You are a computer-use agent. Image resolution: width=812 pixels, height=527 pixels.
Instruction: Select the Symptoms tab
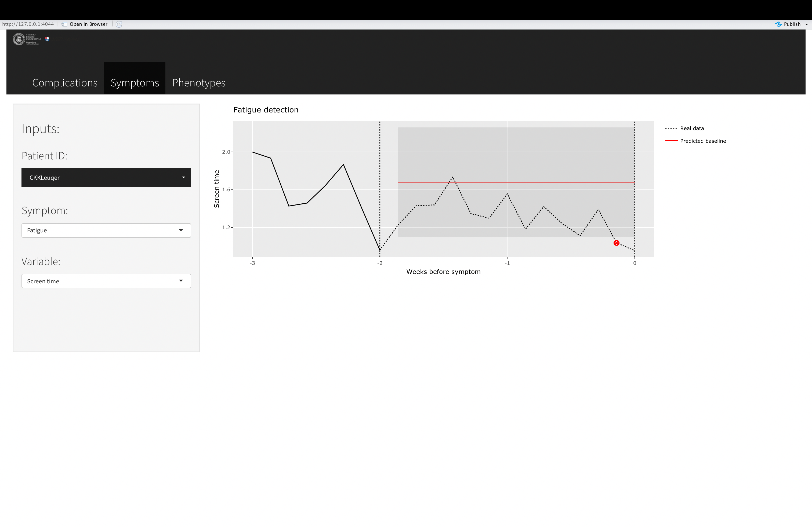coord(135,83)
